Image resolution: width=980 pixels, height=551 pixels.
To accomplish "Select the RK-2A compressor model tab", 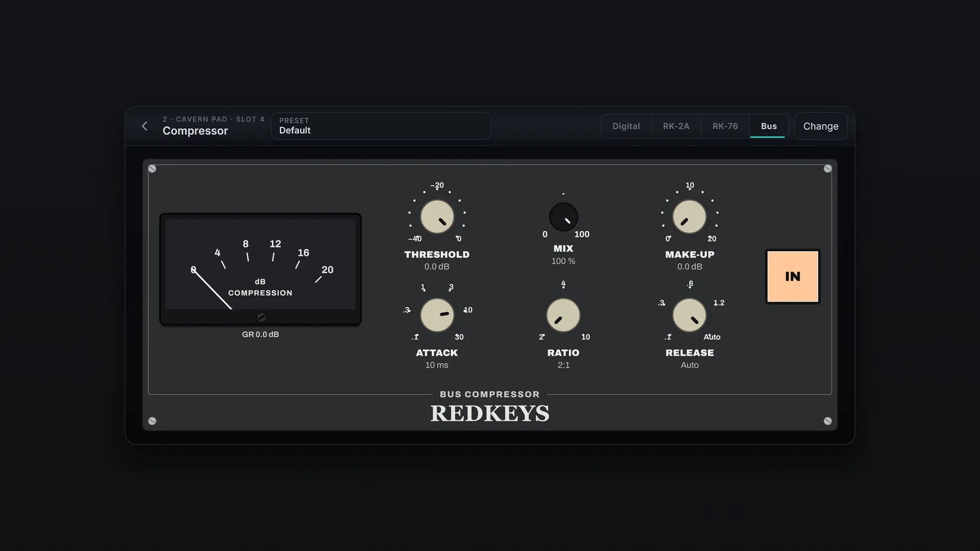I will [x=676, y=126].
